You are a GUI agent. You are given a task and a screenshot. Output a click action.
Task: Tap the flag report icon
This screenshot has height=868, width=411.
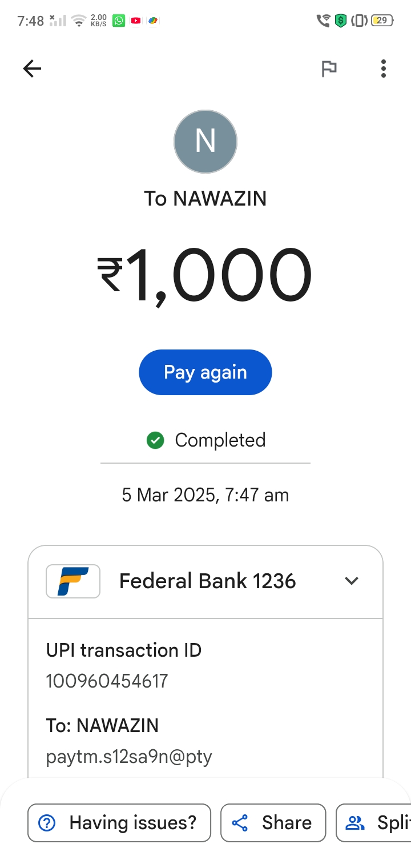click(x=329, y=69)
